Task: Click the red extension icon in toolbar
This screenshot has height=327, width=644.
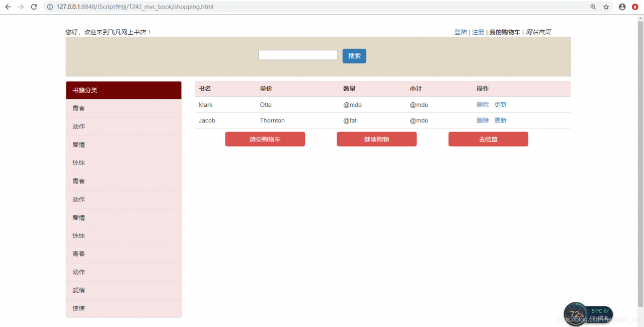Action: click(635, 7)
